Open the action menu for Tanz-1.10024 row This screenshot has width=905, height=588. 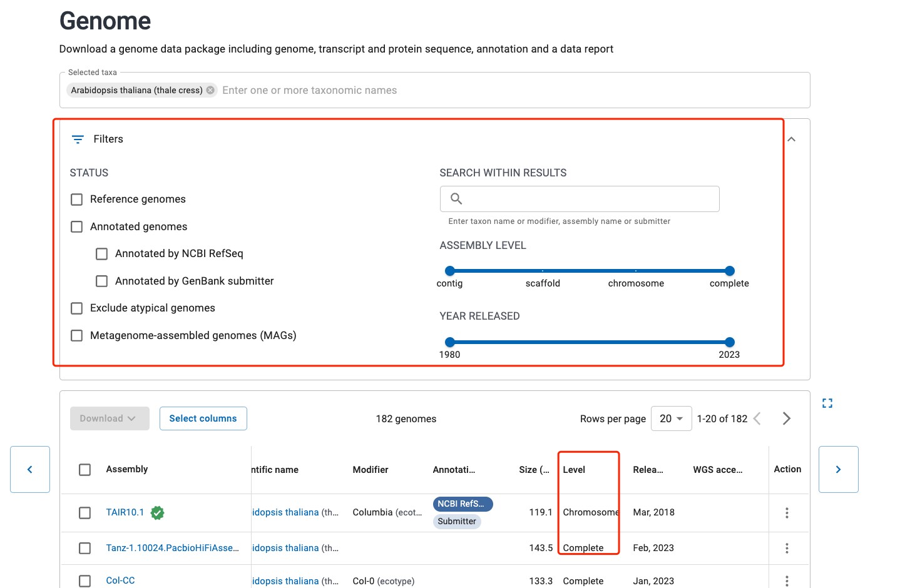[x=787, y=548]
